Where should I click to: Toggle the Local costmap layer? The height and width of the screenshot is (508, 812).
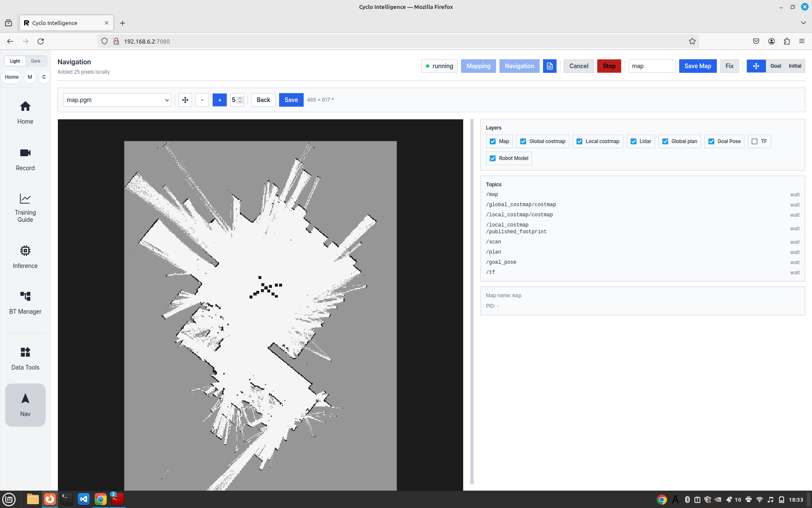598,141
